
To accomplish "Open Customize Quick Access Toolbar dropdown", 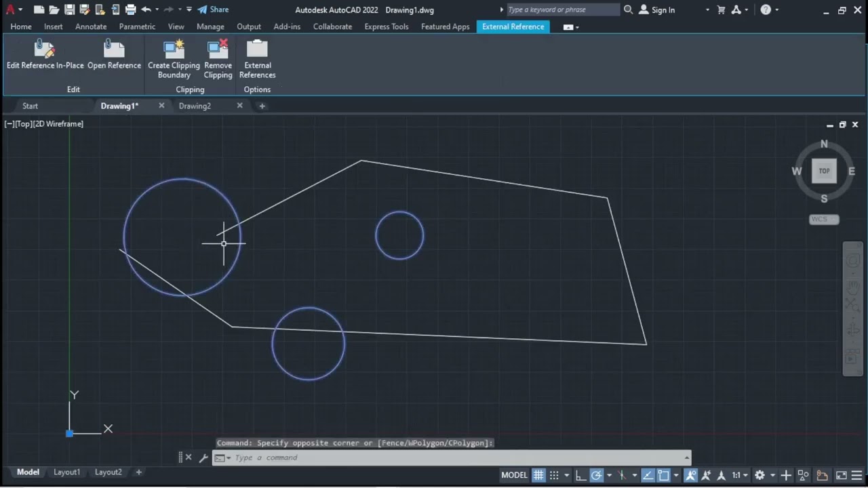I will [189, 10].
